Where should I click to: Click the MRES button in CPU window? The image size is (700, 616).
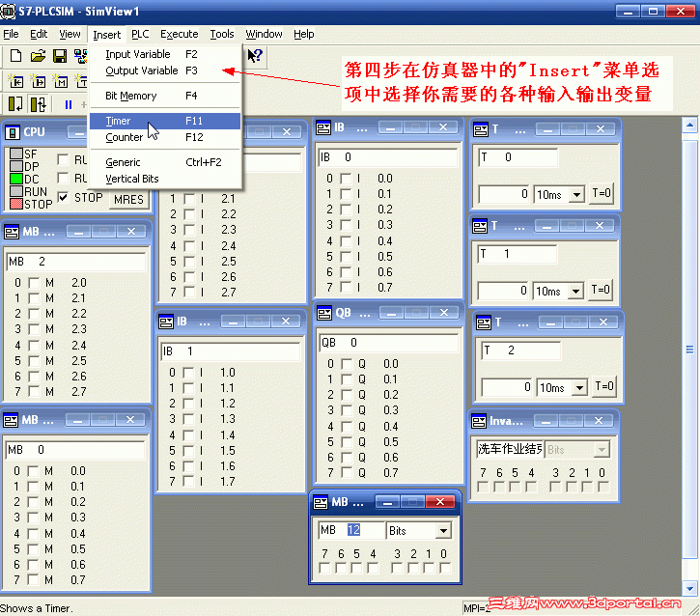click(x=128, y=200)
